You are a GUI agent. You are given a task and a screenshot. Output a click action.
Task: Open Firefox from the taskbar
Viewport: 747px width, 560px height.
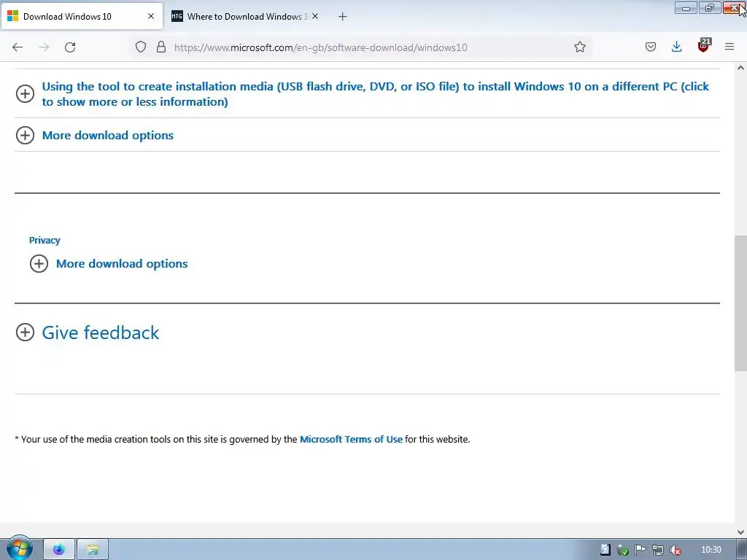(x=59, y=550)
